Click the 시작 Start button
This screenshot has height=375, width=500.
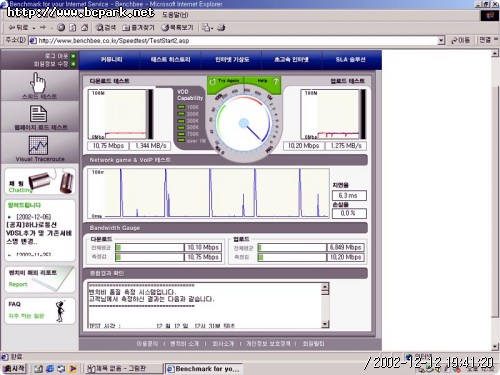pos(14,368)
